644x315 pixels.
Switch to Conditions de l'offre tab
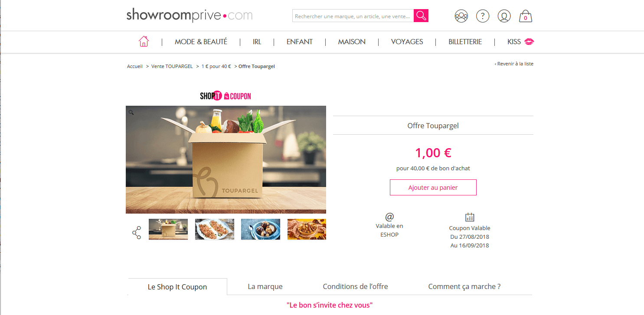(355, 286)
